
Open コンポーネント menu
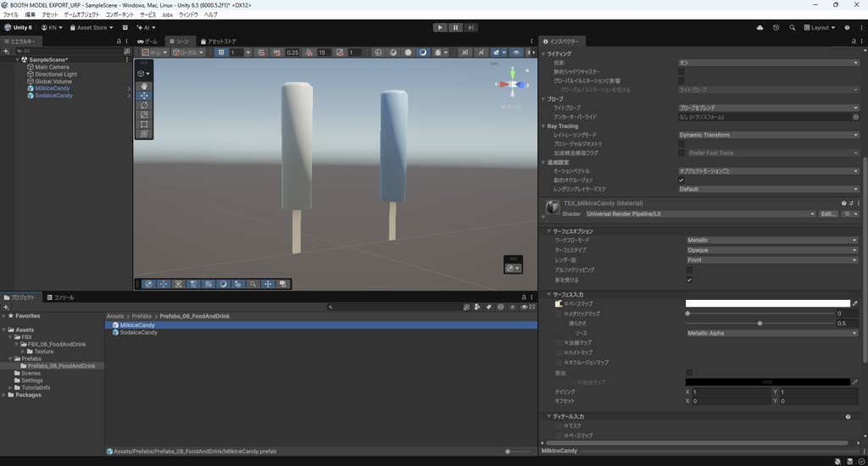120,15
